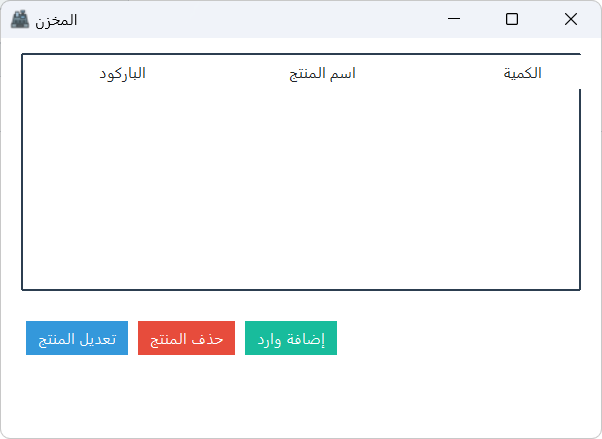Viewport: 602px width, 439px height.
Task: Select the الباركود column header
Action: 122,73
